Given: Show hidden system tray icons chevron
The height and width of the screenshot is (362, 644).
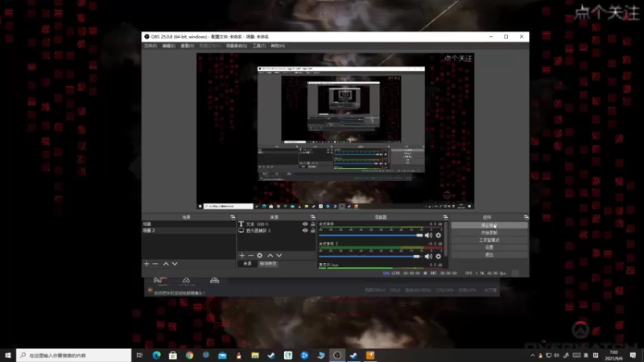Looking at the screenshot, I should [532, 356].
